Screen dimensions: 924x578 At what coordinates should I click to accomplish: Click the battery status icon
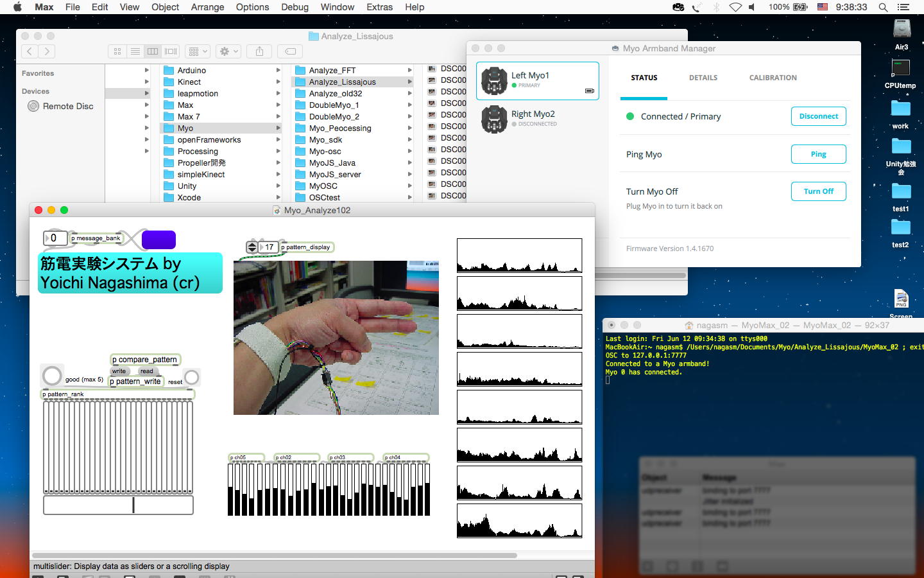click(x=800, y=7)
